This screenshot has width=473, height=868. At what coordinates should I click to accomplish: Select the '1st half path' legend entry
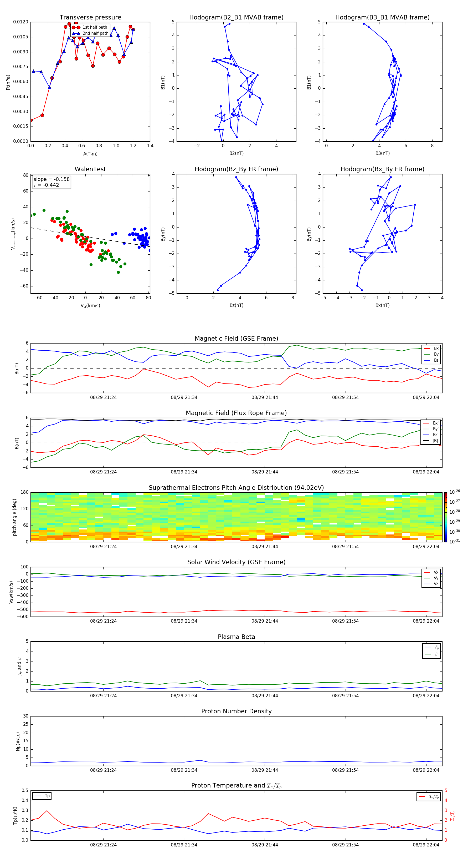click(x=90, y=27)
